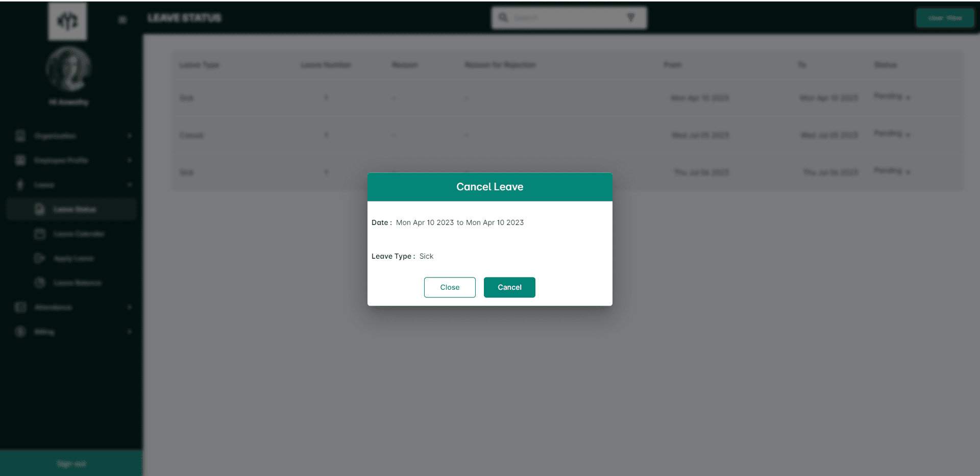
Task: Click the dialog date range text
Action: [460, 222]
